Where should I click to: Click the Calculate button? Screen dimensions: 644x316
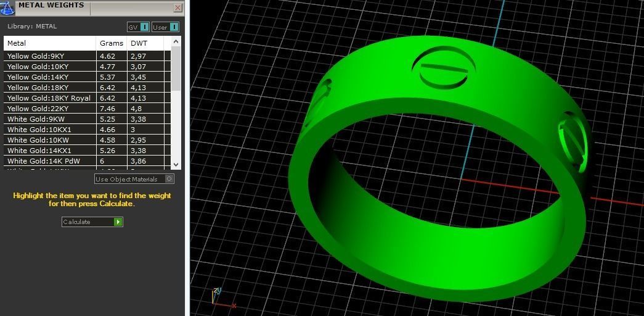pos(92,222)
